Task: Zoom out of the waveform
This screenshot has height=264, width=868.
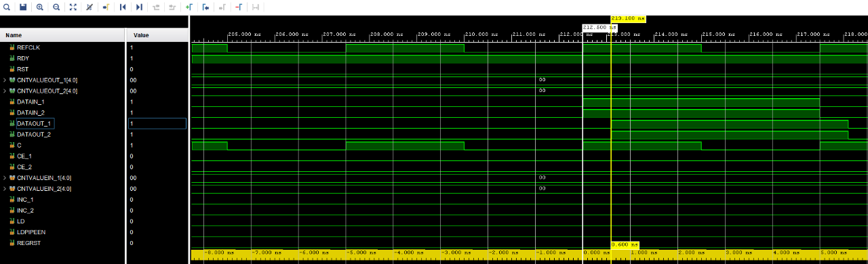Action: tap(56, 7)
